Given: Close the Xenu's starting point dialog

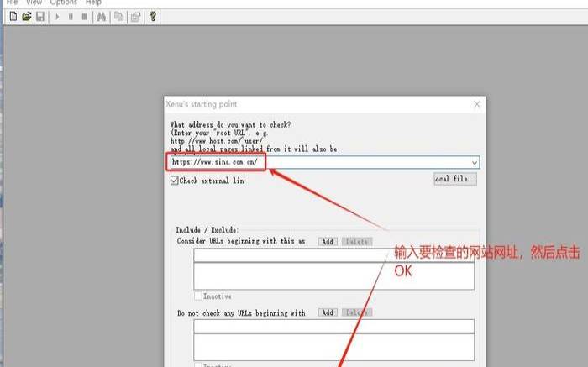Looking at the screenshot, I should 476,104.
